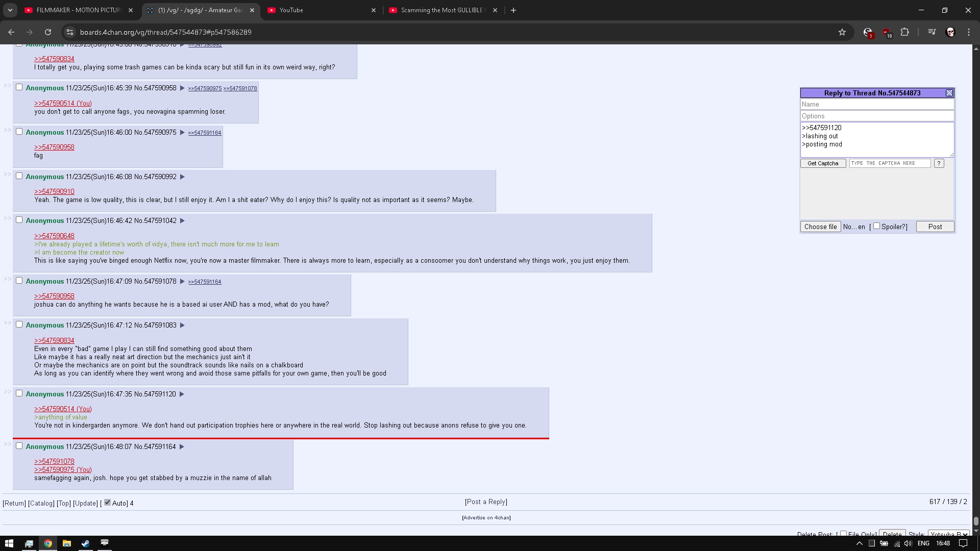This screenshot has width=980, height=551.
Task: Open the media control icon in toolbar
Action: [x=932, y=32]
